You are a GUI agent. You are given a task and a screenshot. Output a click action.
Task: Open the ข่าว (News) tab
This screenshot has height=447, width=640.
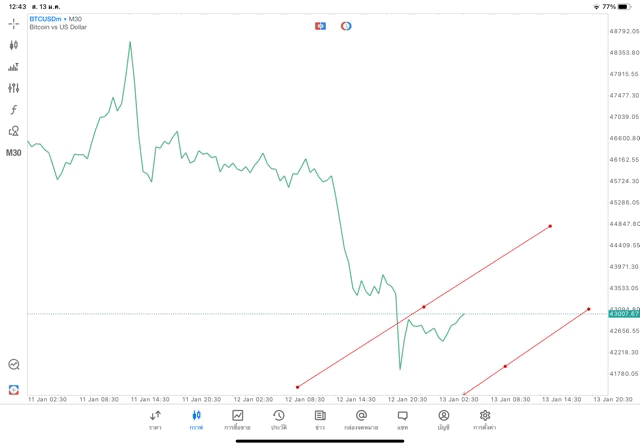click(x=319, y=419)
